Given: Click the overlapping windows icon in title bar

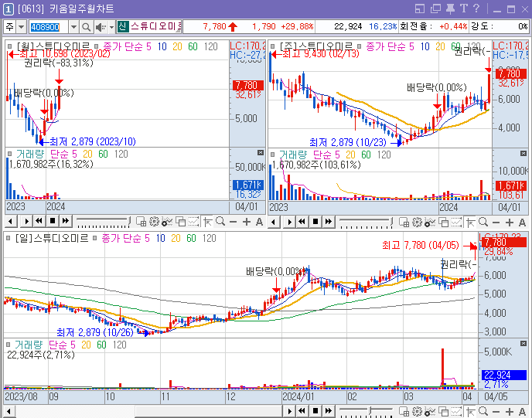Looking at the screenshot, I should tap(435, 8).
